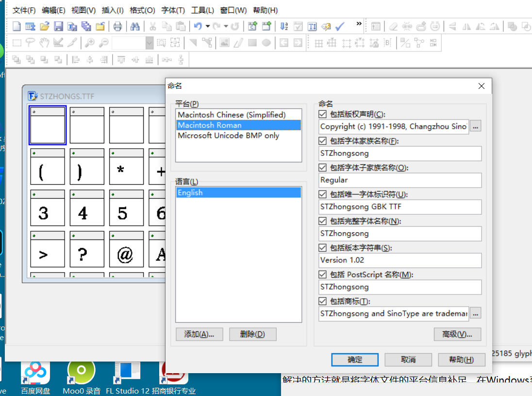The height and width of the screenshot is (396, 532).
Task: Open the 格式(O) menu
Action: tap(142, 10)
